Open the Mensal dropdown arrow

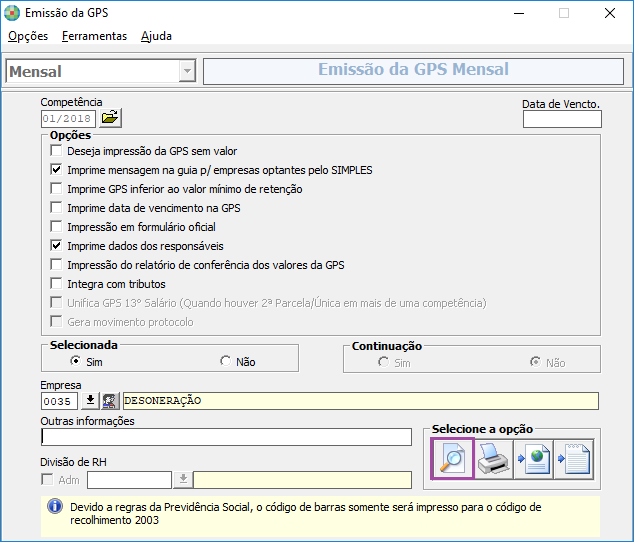187,71
